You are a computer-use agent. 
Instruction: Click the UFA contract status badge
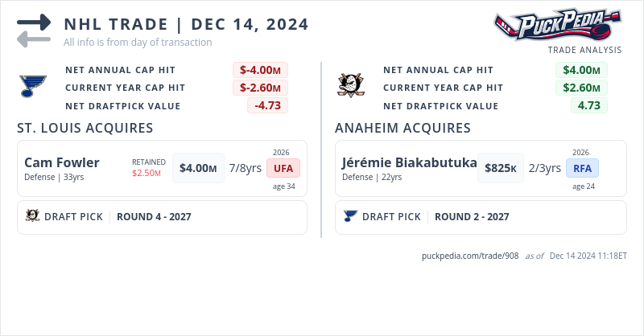click(x=283, y=168)
